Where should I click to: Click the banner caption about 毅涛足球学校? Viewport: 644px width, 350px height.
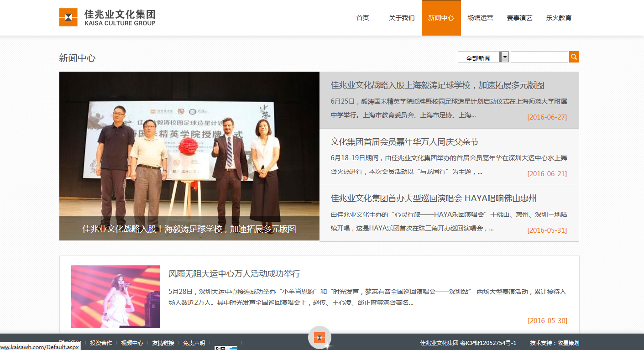coord(189,229)
